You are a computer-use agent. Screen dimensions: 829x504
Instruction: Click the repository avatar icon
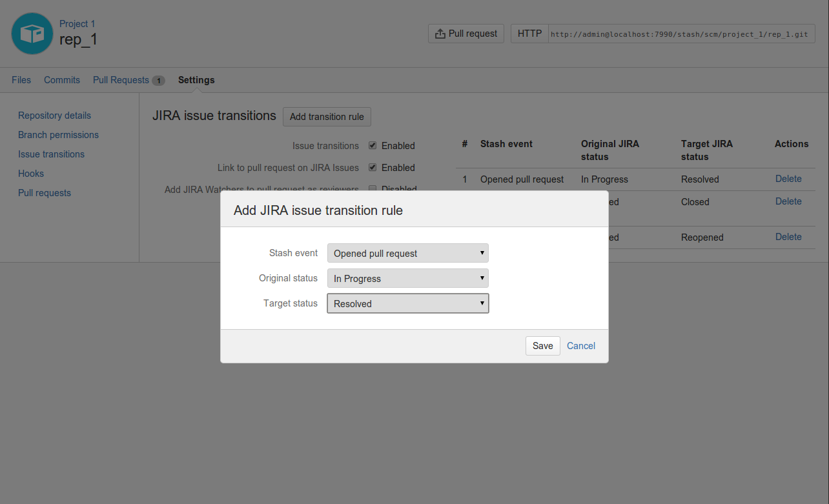point(32,34)
